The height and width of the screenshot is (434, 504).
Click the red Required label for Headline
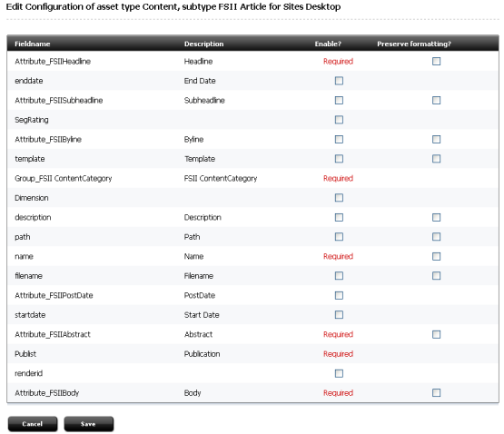[338, 61]
